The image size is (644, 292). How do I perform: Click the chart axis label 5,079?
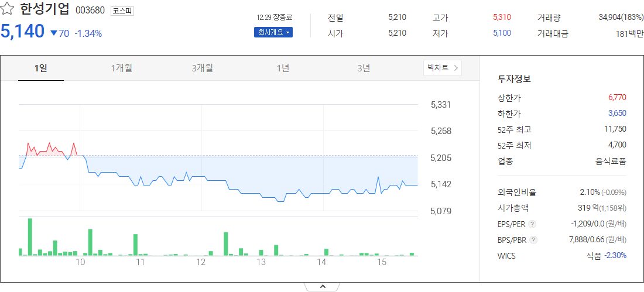[441, 211]
